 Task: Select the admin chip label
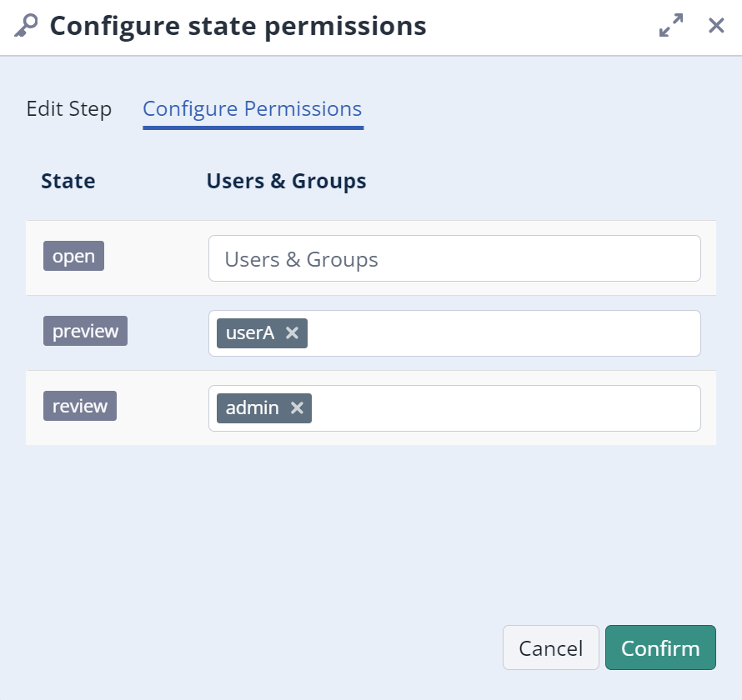[252, 408]
